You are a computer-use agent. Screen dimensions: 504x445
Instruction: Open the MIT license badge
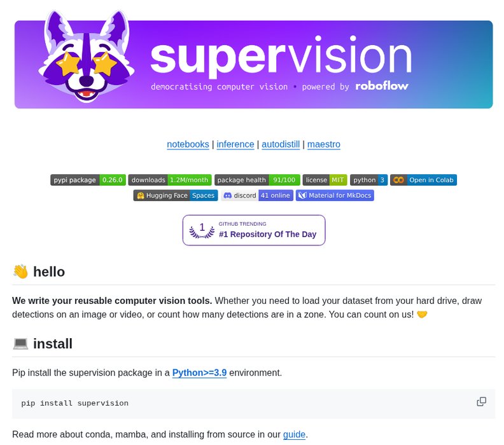pos(325,180)
